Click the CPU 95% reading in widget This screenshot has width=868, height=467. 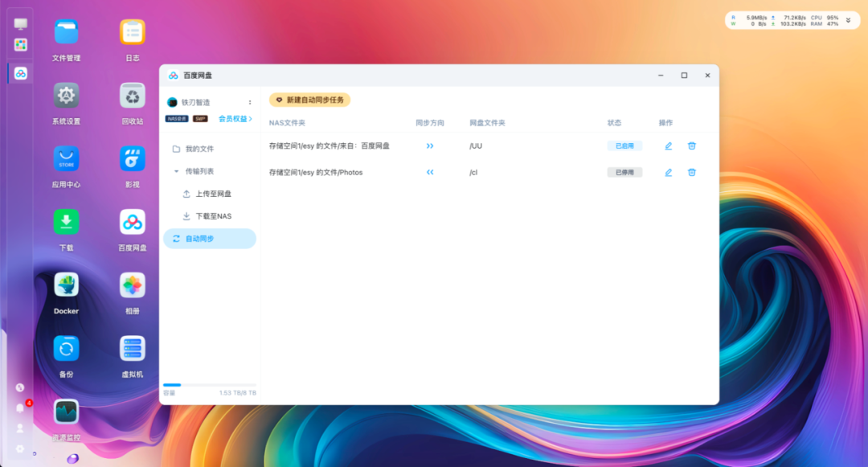825,18
